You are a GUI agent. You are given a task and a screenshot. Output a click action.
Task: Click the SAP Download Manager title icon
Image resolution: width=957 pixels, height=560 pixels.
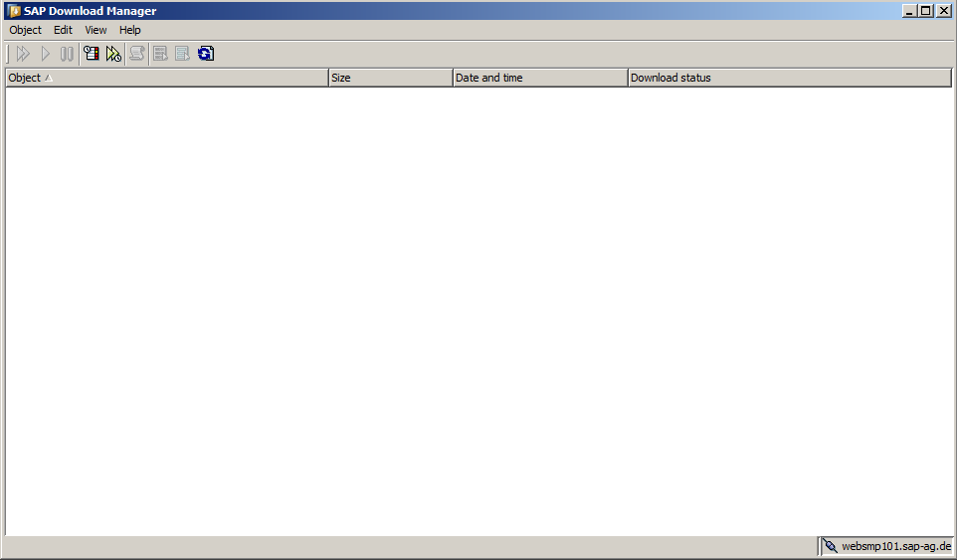pos(13,11)
